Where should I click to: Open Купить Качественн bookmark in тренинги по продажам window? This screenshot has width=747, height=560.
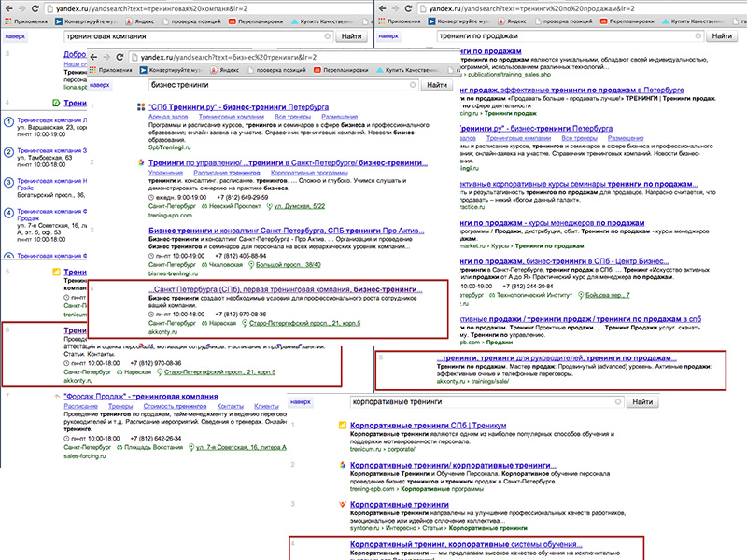693,21
